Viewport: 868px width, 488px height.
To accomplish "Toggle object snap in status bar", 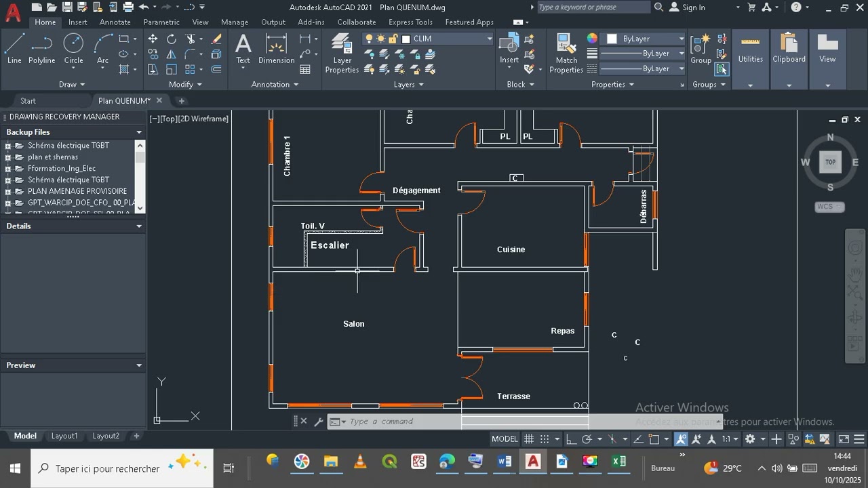I will coord(654,439).
